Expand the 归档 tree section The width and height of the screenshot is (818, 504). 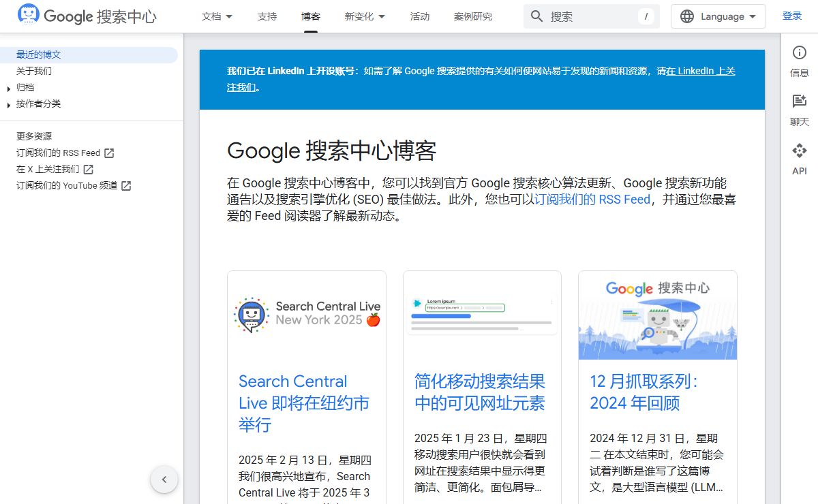pyautogui.click(x=9, y=89)
